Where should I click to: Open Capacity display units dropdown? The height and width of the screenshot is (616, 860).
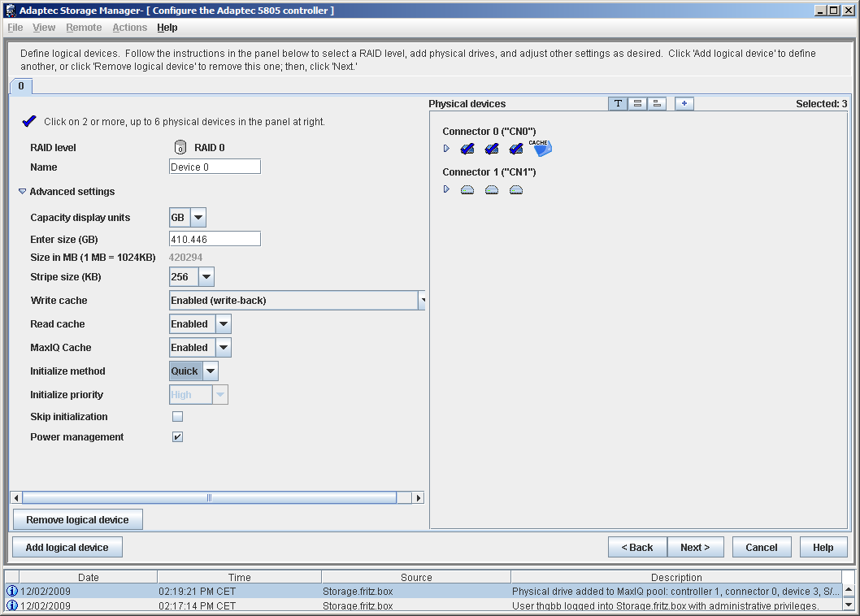[198, 217]
